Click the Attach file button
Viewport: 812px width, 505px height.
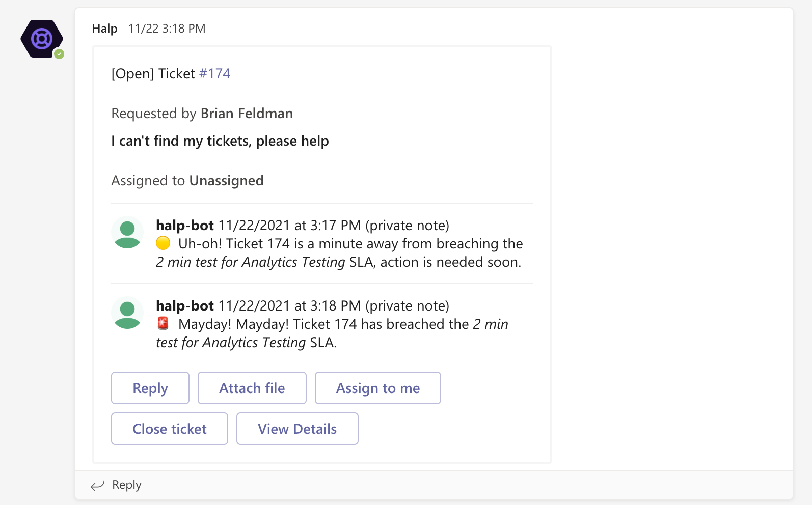point(252,388)
